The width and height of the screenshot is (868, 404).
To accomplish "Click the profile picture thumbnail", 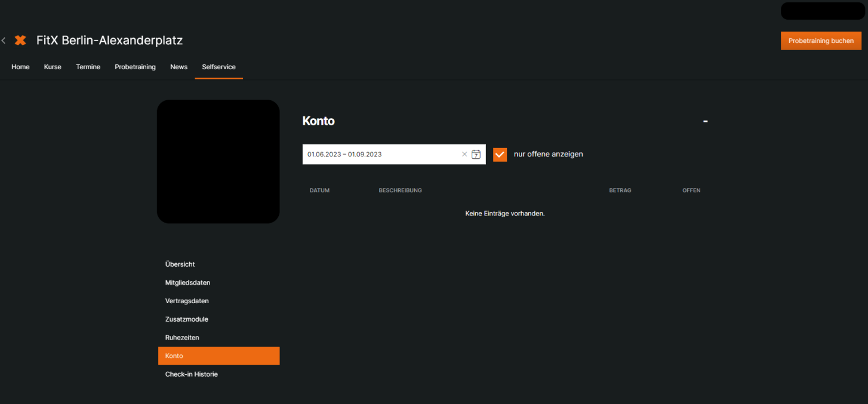I will (x=218, y=162).
